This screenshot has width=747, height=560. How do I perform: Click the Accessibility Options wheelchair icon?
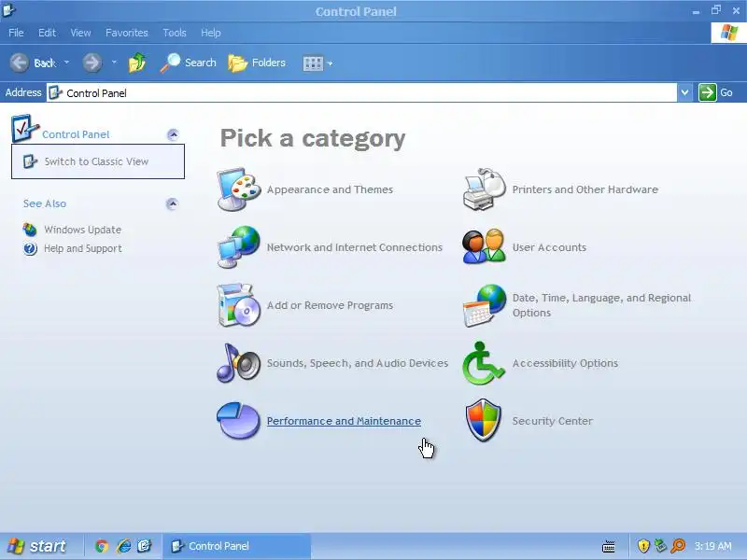[483, 363]
